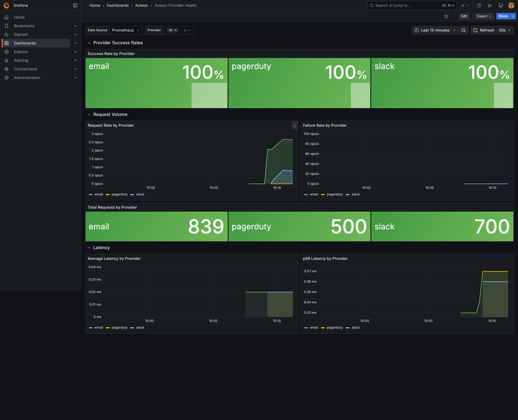
Task: Select Dashboards in the left navigation
Action: pyautogui.click(x=25, y=43)
